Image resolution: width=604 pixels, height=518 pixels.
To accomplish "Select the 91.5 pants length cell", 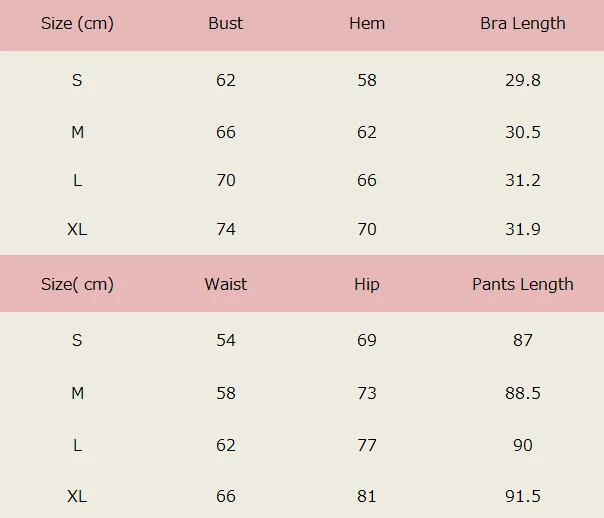I will [523, 497].
